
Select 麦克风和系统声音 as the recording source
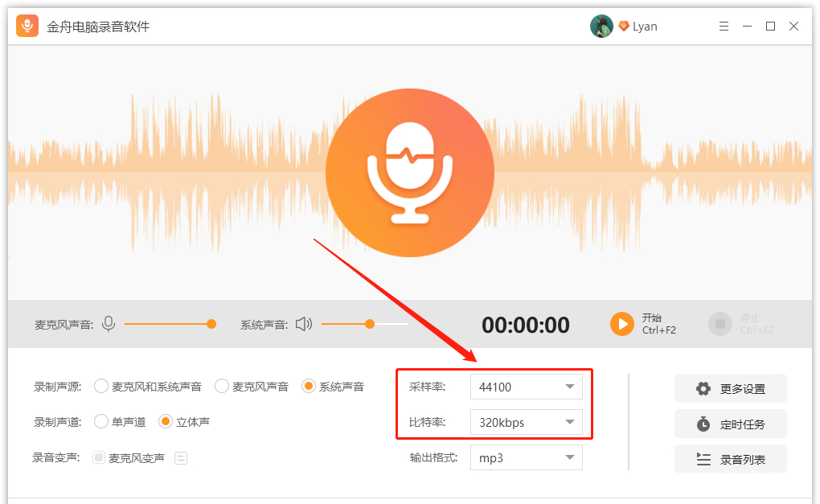[x=101, y=387]
